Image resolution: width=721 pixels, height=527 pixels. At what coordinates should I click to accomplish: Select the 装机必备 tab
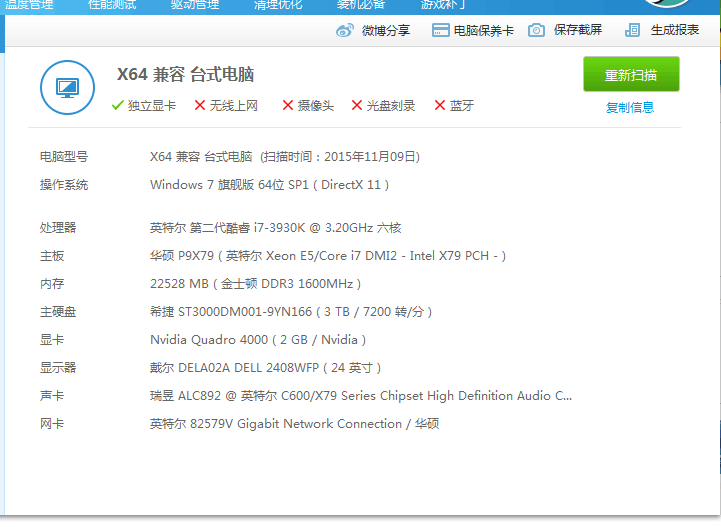tap(361, 5)
